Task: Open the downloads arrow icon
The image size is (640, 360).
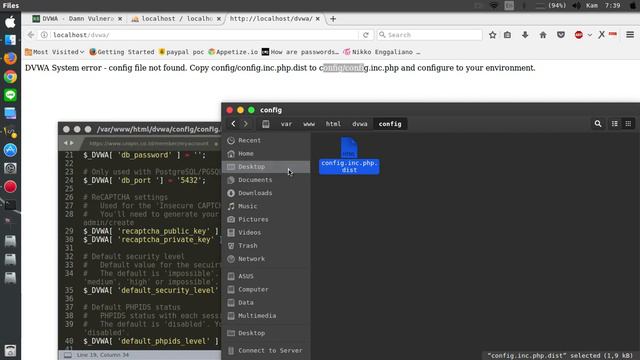Action: point(525,35)
